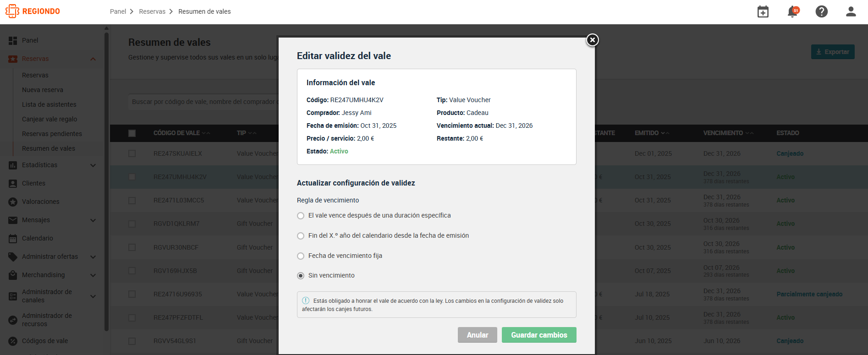Open the help question mark icon
The image size is (868, 355).
(x=822, y=11)
